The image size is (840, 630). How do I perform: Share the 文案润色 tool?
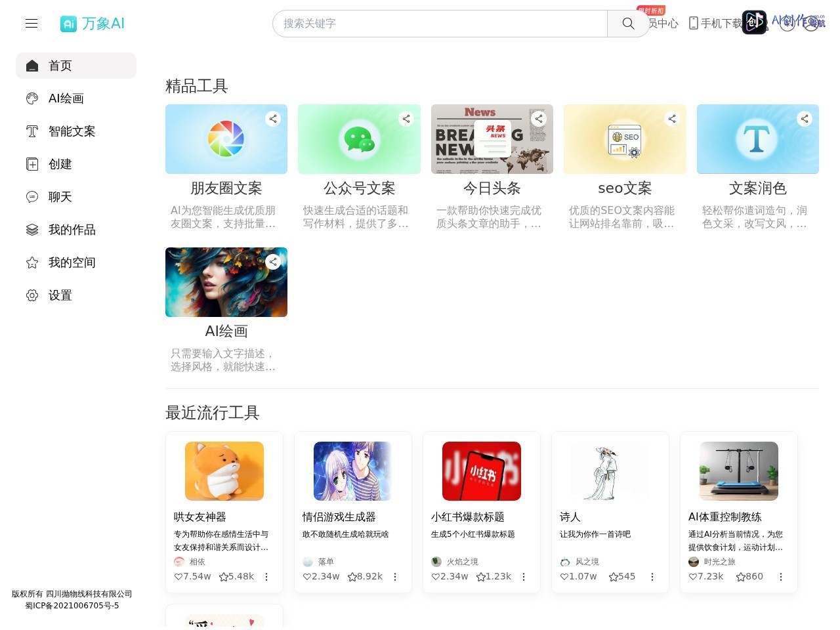pyautogui.click(x=805, y=119)
